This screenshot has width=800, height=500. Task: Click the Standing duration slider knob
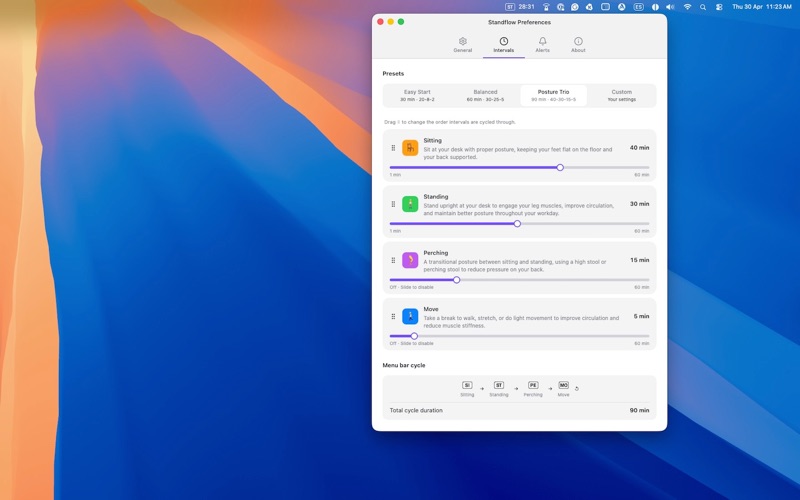pyautogui.click(x=517, y=223)
